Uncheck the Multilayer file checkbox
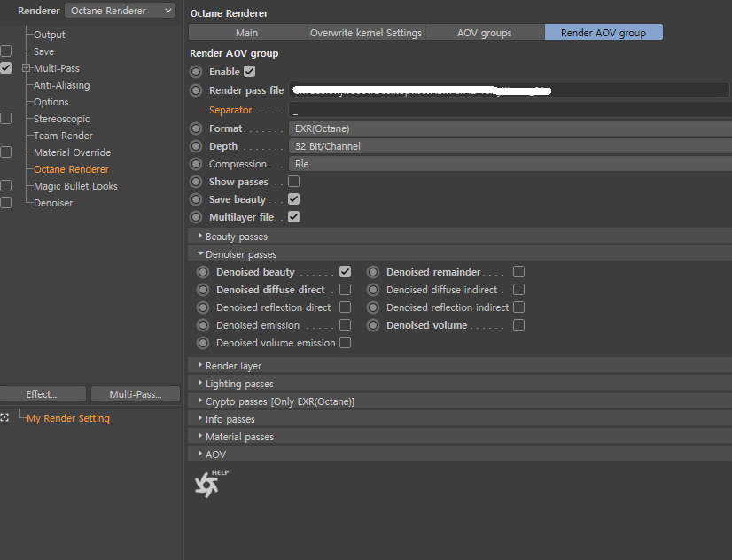 coord(293,217)
